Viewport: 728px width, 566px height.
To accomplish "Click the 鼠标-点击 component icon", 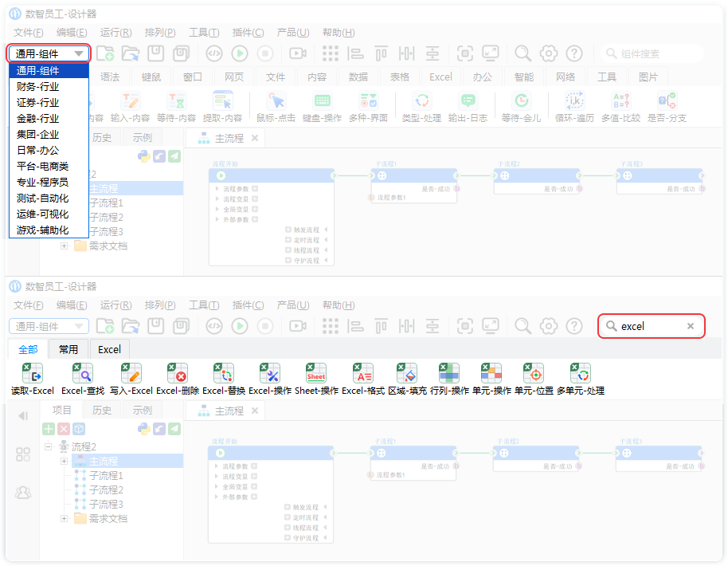I will click(276, 101).
